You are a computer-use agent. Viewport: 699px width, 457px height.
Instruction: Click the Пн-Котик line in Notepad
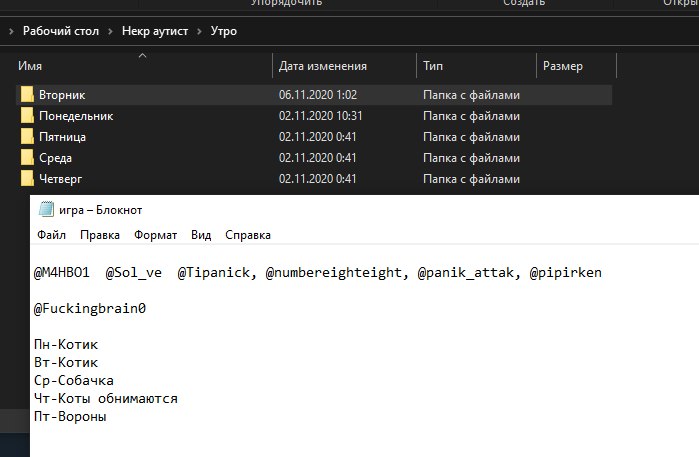click(66, 345)
